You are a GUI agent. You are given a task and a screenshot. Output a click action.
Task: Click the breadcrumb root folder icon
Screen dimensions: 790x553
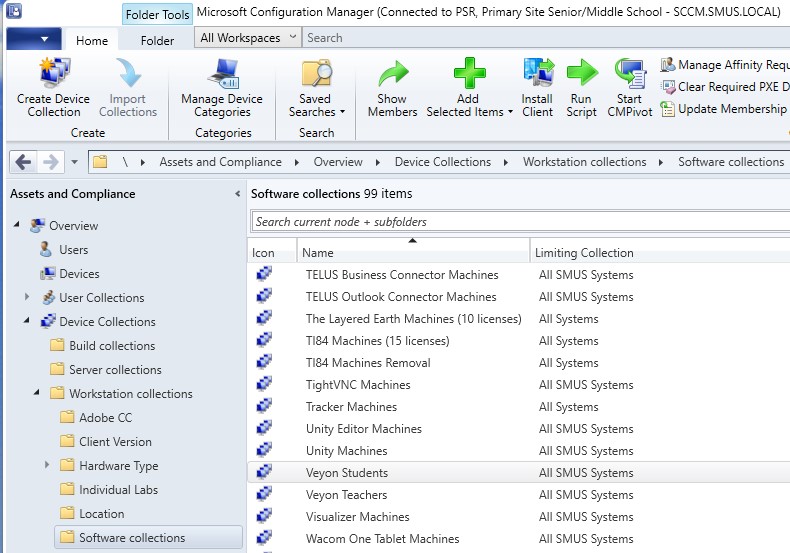(100, 162)
